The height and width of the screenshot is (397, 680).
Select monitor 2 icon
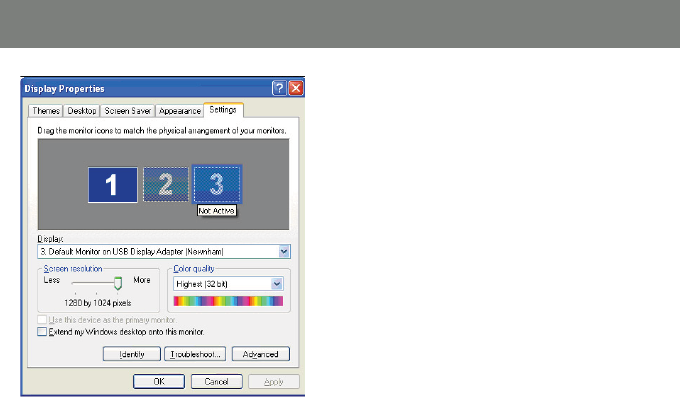tap(166, 184)
